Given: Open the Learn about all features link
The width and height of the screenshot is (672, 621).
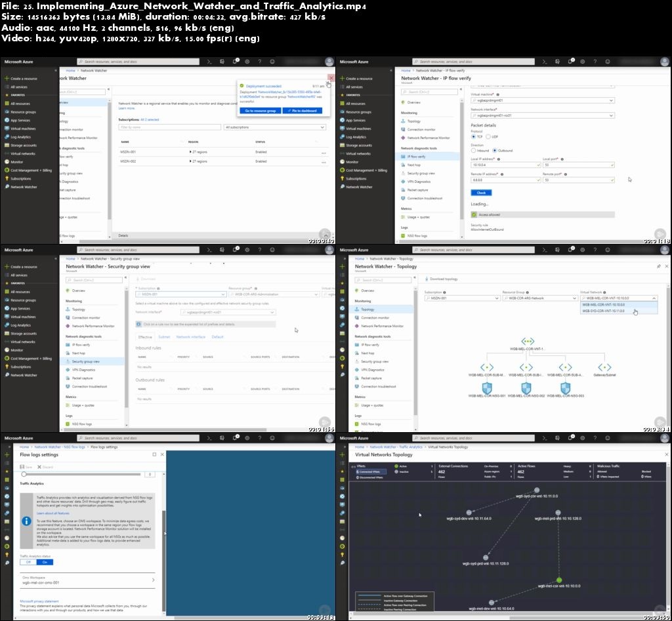Looking at the screenshot, I should pyautogui.click(x=52, y=513).
